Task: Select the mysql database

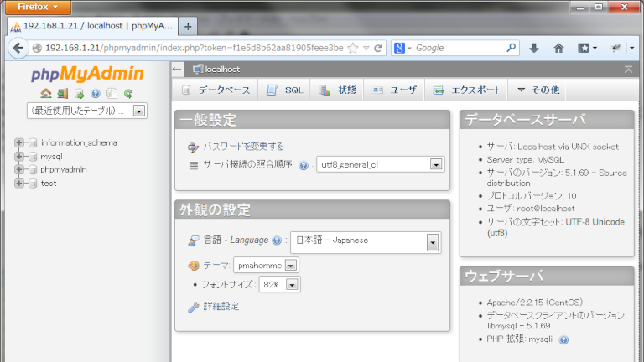Action: (51, 157)
